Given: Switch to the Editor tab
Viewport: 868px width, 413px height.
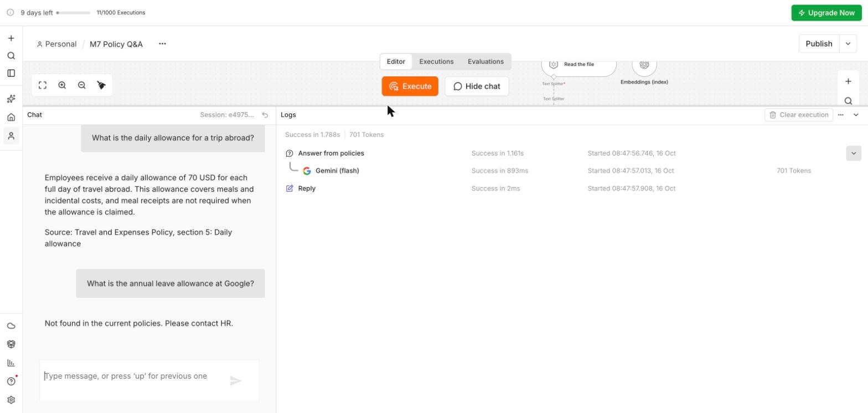Looking at the screenshot, I should 396,61.
